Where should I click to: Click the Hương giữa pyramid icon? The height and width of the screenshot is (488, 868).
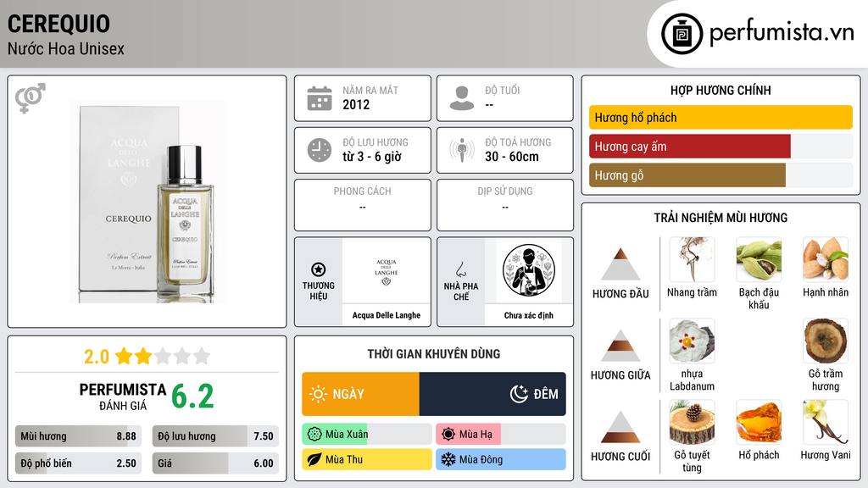620,346
